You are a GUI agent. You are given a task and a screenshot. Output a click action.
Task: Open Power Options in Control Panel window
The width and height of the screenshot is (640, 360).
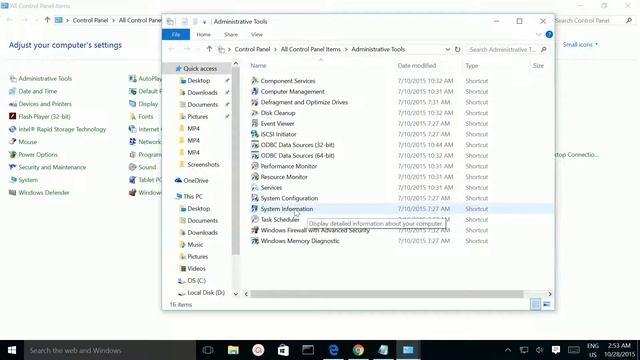pos(38,154)
